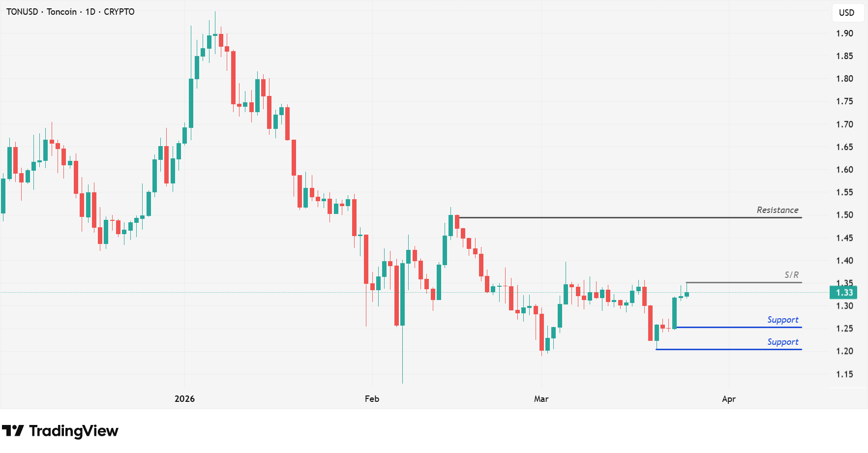Screen dimensions: 868x453
Task: Click the TradingView logo icon
Action: [x=13, y=431]
